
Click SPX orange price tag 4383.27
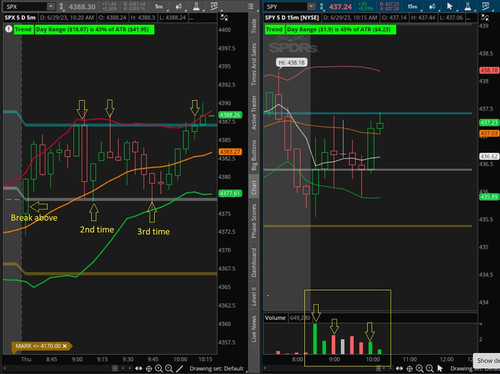(230, 152)
